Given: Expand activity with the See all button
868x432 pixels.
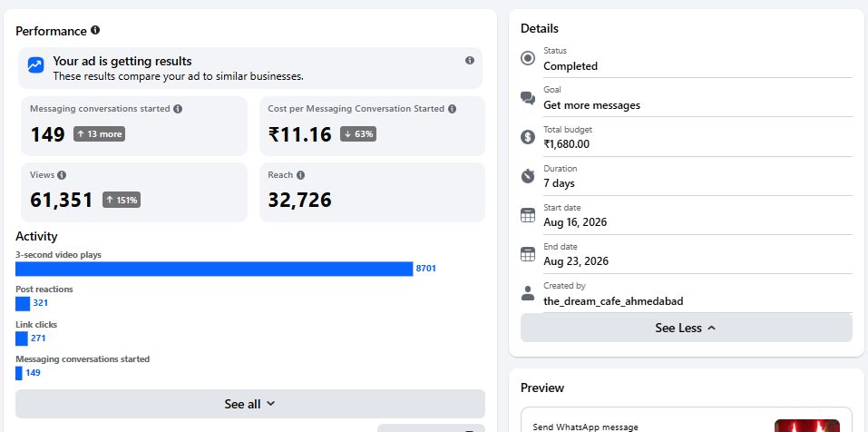Looking at the screenshot, I should pyautogui.click(x=250, y=404).
